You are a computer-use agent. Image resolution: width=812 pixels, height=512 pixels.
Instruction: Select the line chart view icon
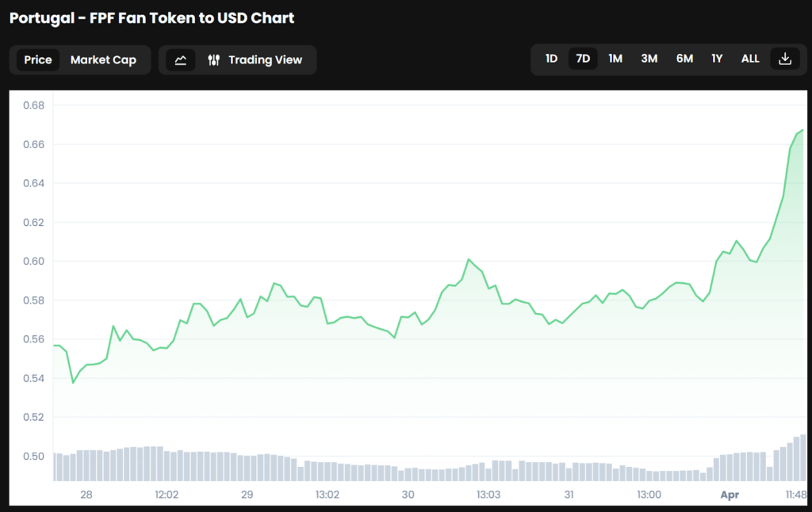[x=180, y=60]
